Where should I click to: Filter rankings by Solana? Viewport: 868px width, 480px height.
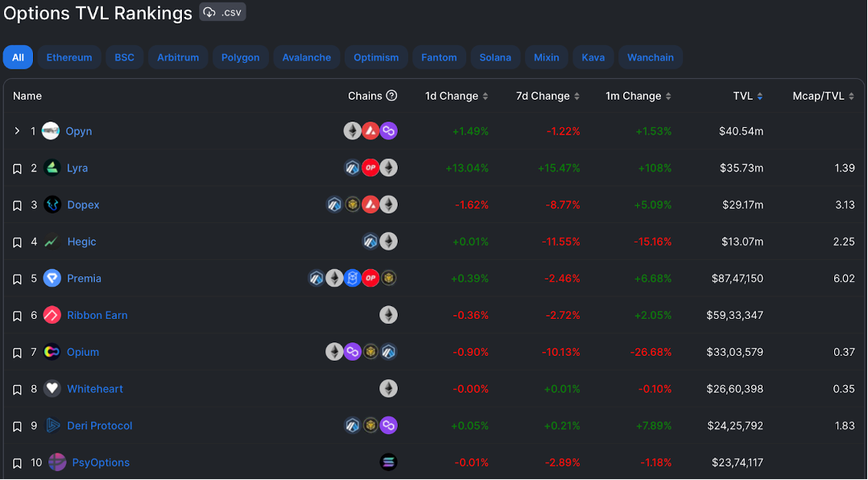coord(495,57)
